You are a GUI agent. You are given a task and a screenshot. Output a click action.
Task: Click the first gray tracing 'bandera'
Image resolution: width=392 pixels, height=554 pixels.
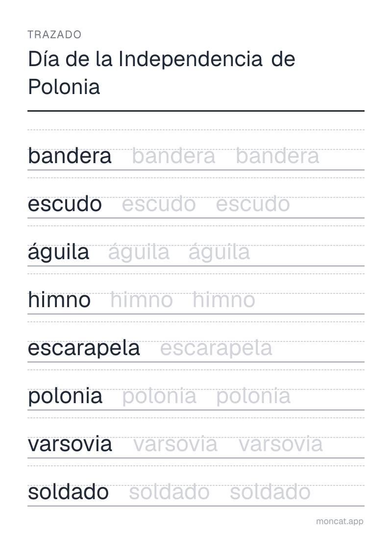(x=173, y=156)
